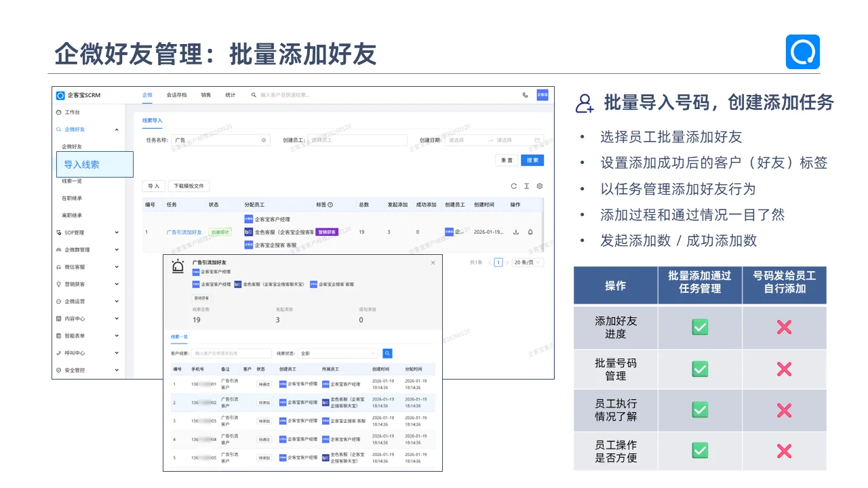Click the 导入 button

click(153, 186)
